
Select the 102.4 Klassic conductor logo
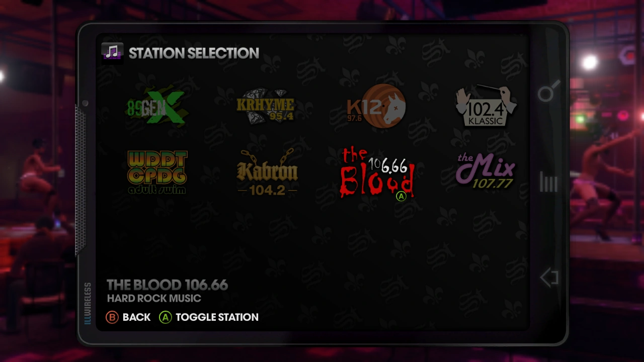pos(486,106)
